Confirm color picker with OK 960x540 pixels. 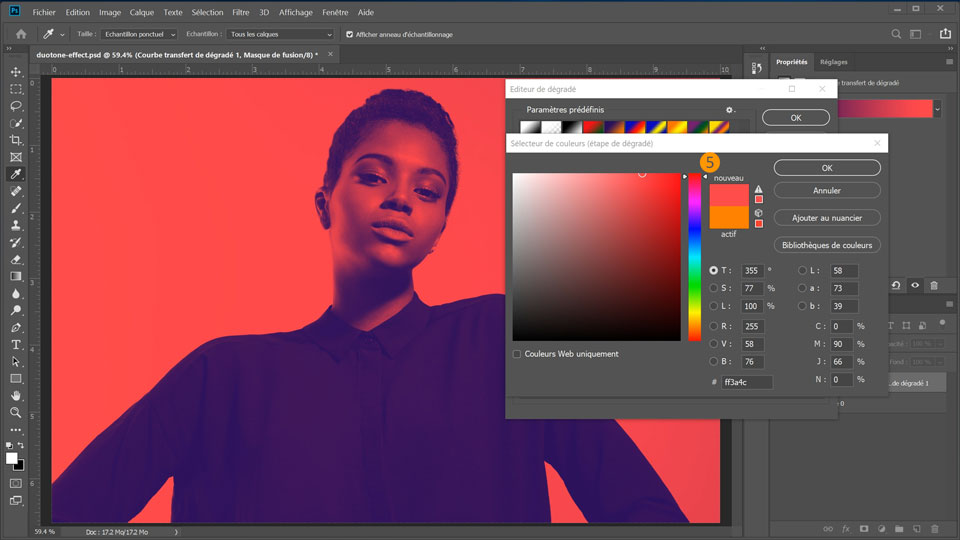point(827,168)
